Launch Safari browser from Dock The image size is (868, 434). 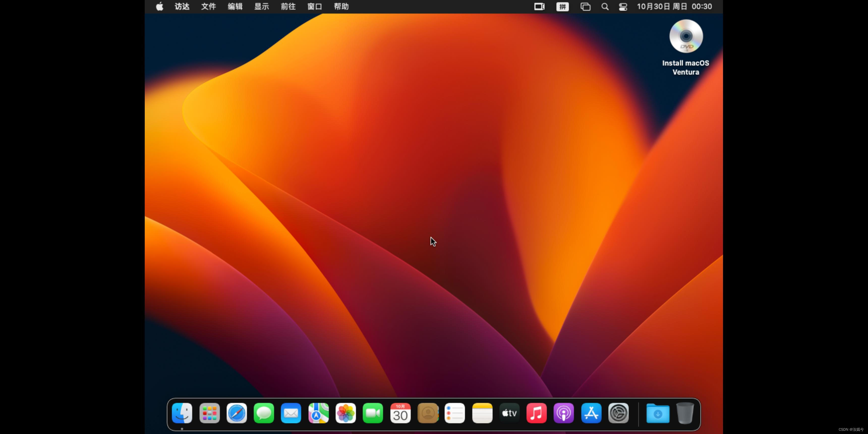coord(237,413)
